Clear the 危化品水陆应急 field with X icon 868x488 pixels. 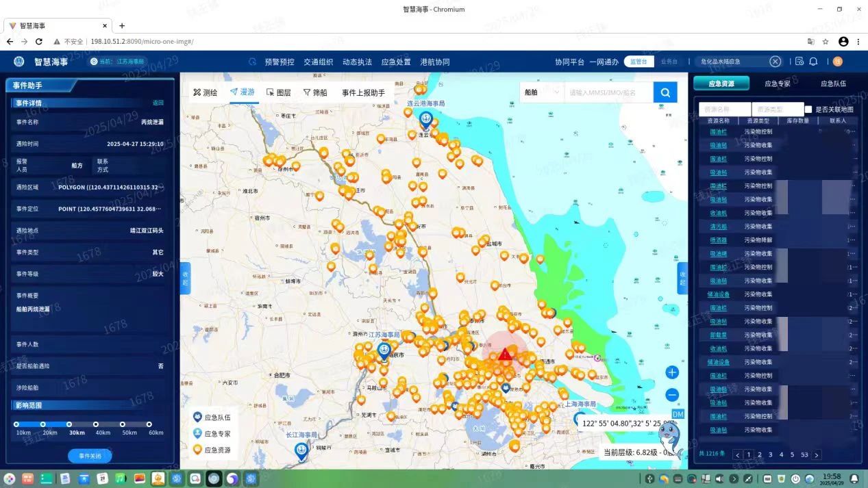tap(775, 62)
